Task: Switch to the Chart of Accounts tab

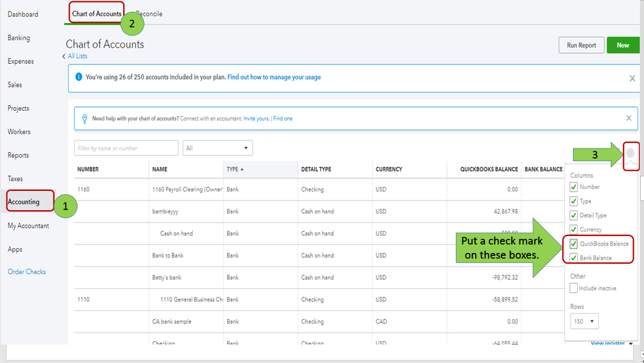Action: point(97,14)
